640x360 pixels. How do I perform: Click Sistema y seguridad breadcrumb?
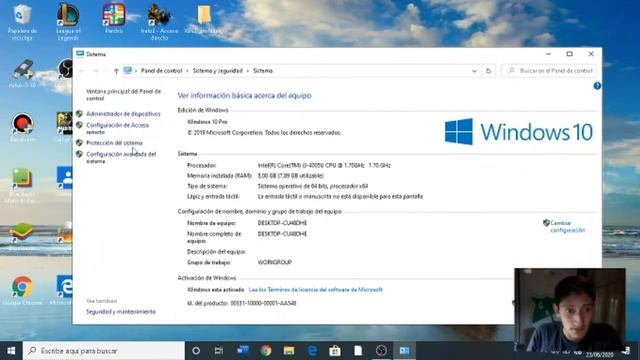click(218, 71)
